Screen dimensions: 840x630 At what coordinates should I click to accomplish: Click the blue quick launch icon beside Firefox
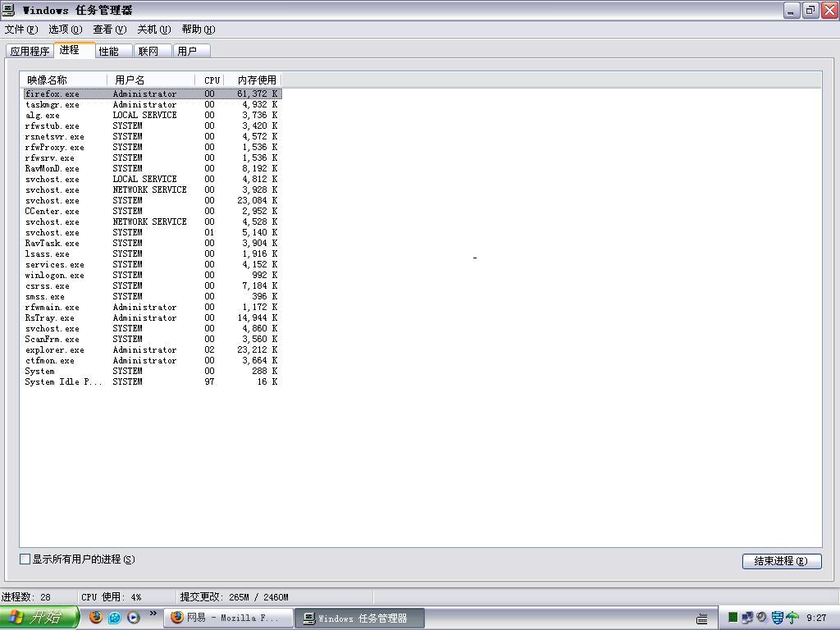115,618
